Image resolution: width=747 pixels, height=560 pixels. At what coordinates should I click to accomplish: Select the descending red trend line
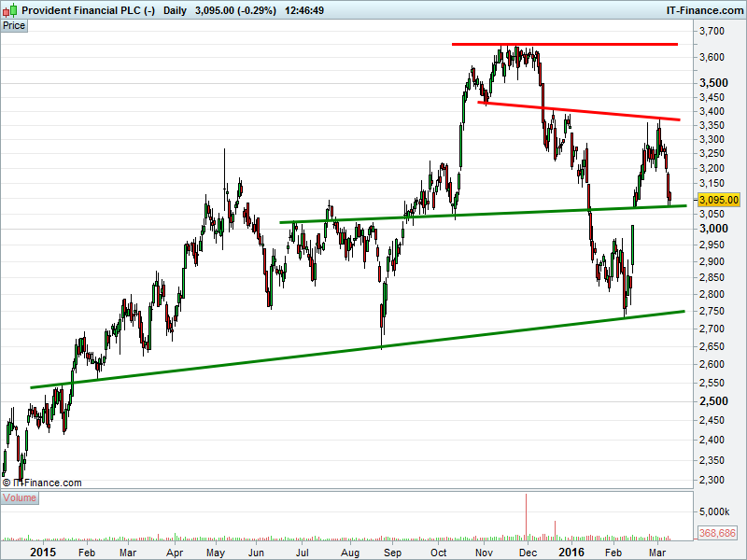[579, 111]
